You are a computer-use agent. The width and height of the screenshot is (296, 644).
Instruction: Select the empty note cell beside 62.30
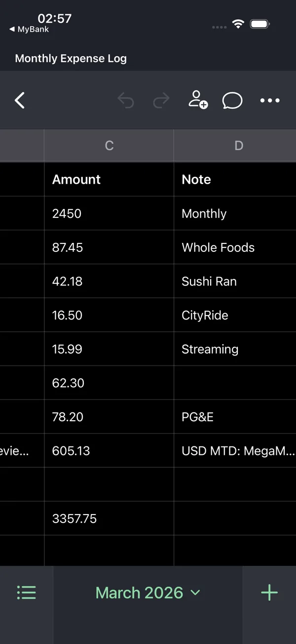(x=235, y=383)
